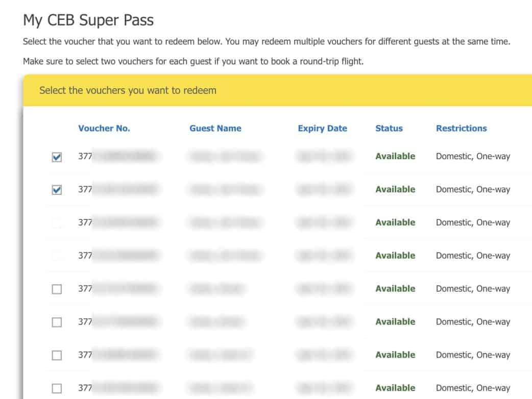Uncheck the first voucher's checkbox
The image size is (532, 399).
(57, 157)
